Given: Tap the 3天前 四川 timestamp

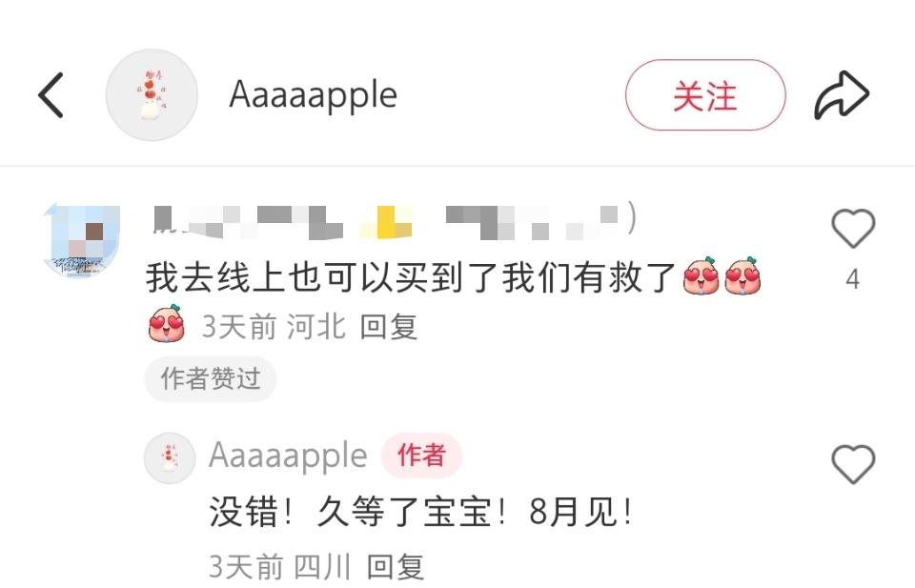Looking at the screenshot, I should 280,567.
